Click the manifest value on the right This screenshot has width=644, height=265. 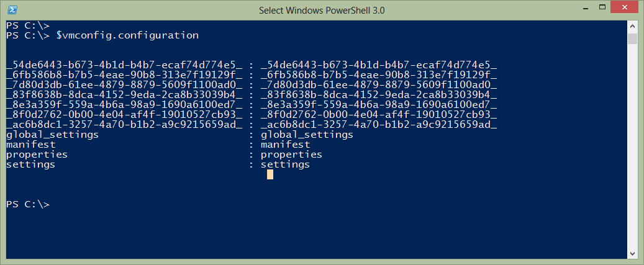click(286, 145)
